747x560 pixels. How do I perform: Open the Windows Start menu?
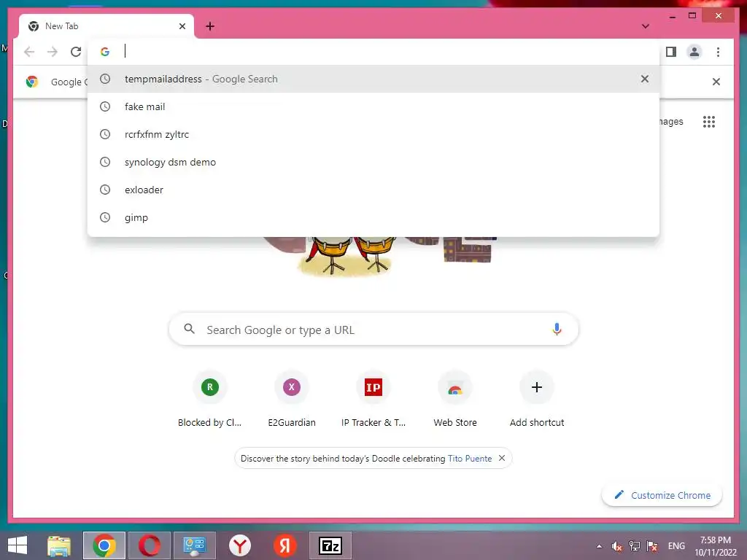tap(18, 545)
